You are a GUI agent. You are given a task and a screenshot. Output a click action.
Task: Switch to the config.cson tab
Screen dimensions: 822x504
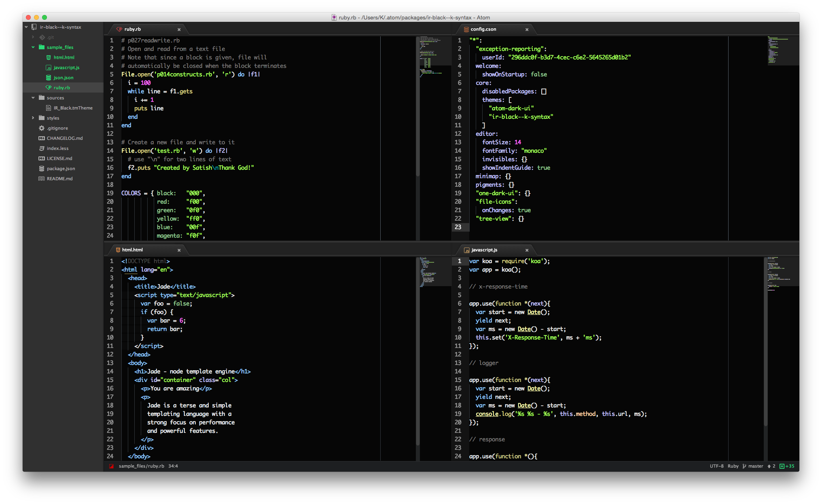483,29
